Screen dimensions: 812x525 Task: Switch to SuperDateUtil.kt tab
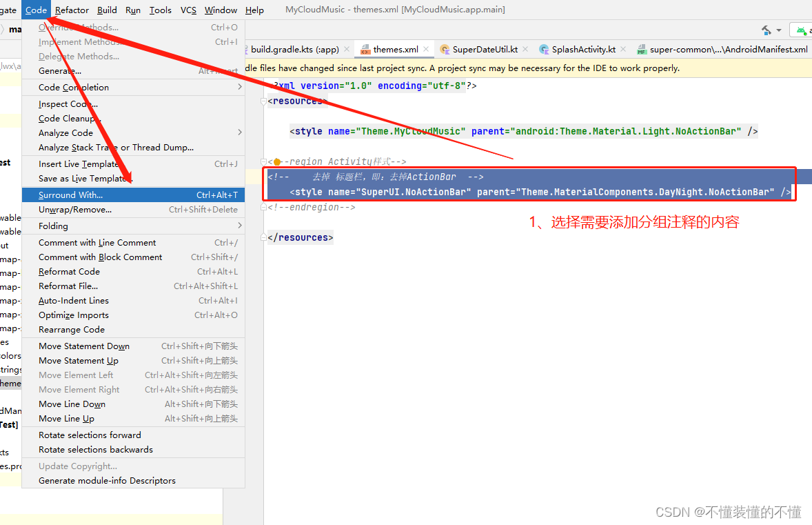(485, 49)
